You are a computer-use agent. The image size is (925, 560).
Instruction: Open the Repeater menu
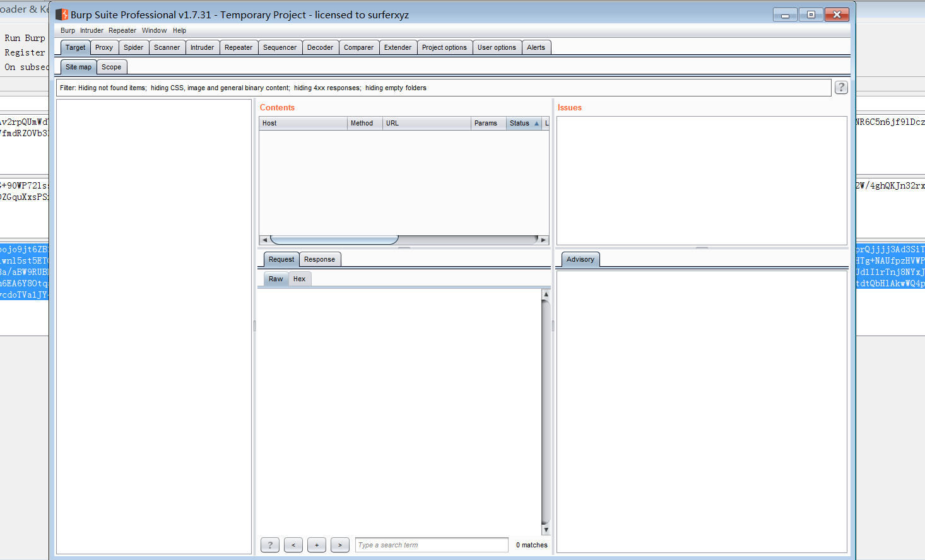(122, 30)
